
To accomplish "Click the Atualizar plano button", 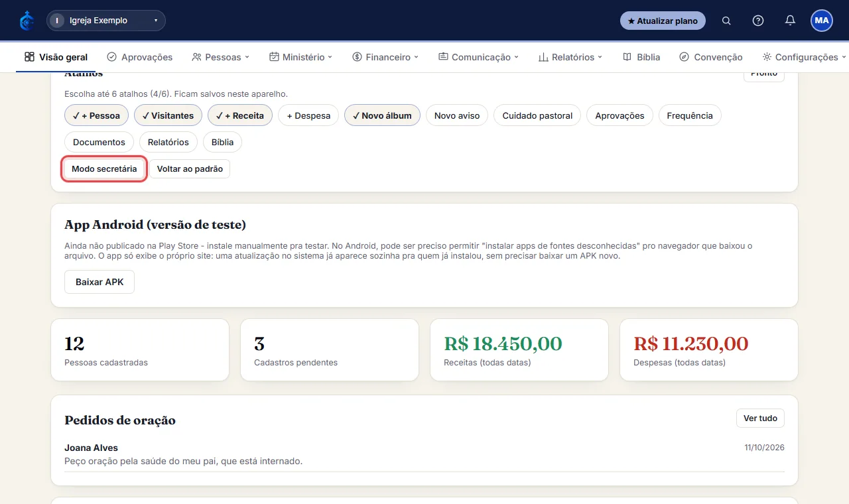I will pos(663,21).
